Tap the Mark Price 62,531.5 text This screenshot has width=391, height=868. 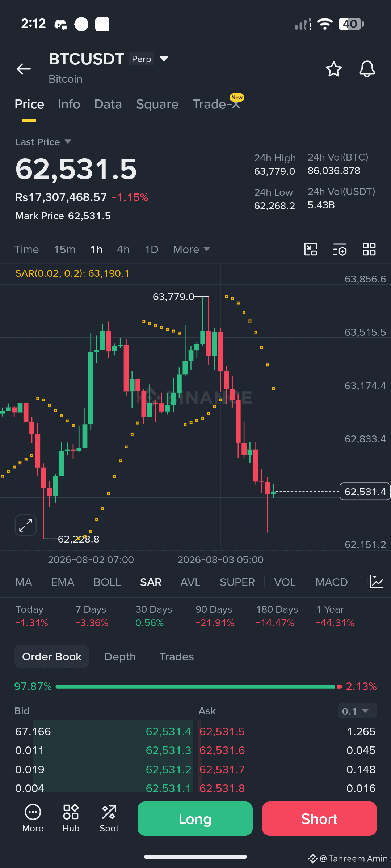click(x=63, y=216)
